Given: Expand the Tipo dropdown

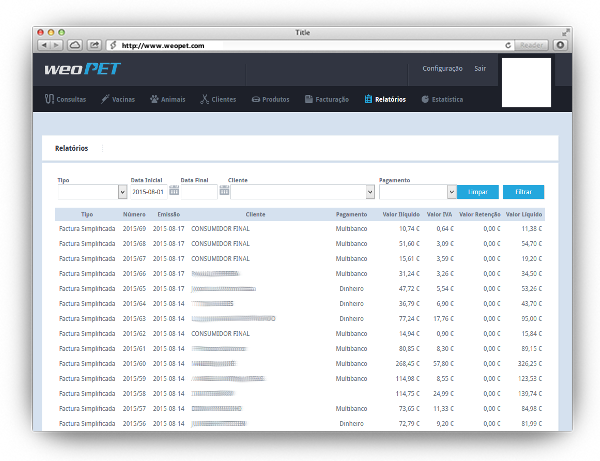Looking at the screenshot, I should [x=122, y=192].
